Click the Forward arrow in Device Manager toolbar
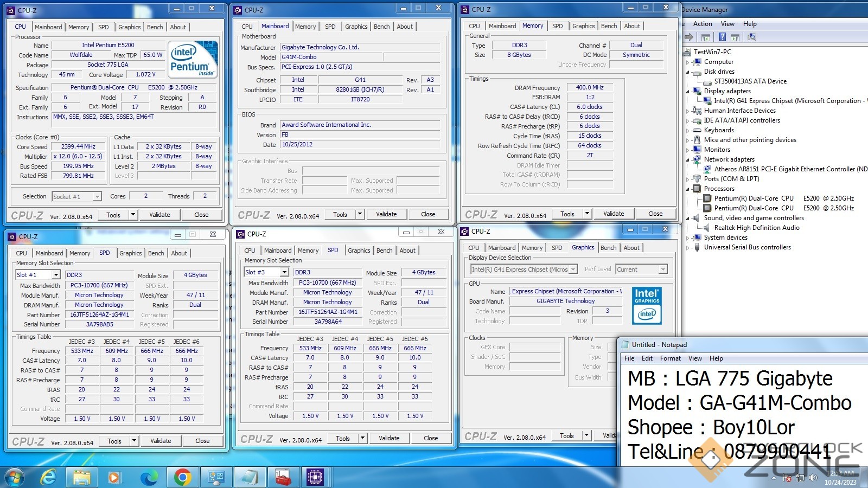 click(689, 37)
